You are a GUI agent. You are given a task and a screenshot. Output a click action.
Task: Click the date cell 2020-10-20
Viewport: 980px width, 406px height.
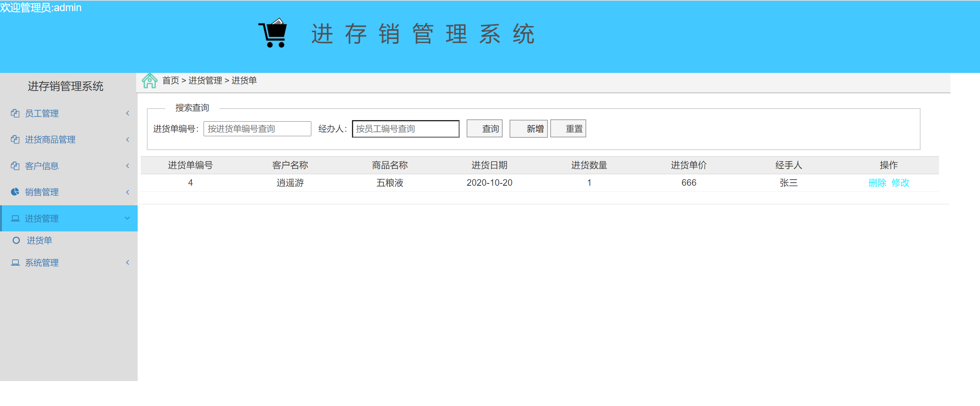[489, 183]
